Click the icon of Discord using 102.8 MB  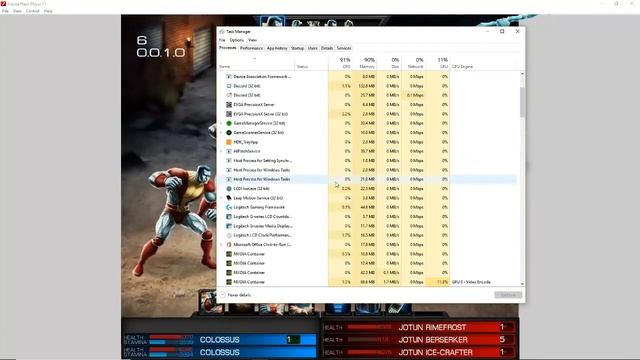point(229,86)
